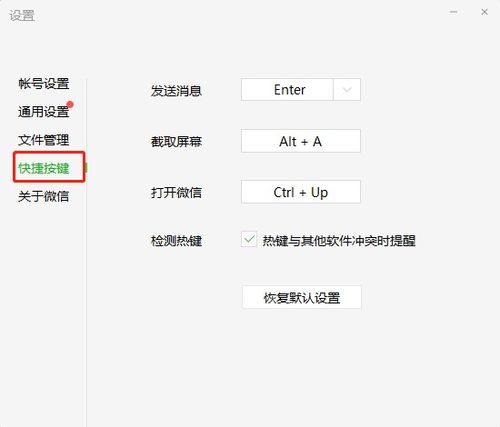Click the Enter send-message key field
The image size is (500, 427).
click(x=287, y=89)
